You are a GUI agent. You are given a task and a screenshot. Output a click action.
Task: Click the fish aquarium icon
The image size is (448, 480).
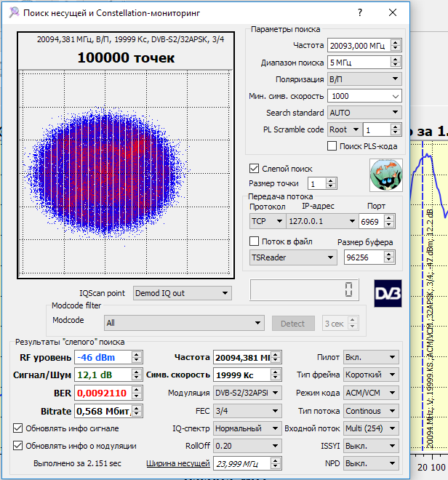[385, 176]
